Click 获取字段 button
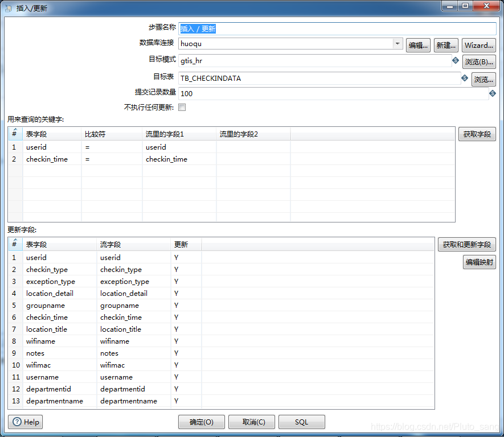504x437 pixels. tap(477, 134)
